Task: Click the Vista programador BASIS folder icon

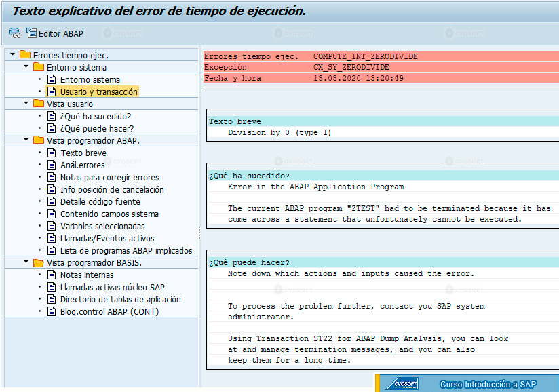Action: click(39, 262)
